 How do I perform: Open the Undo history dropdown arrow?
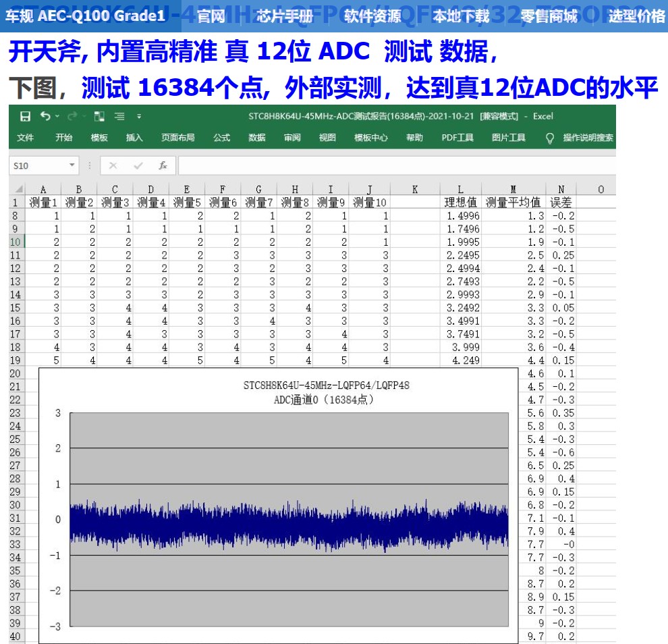click(57, 116)
